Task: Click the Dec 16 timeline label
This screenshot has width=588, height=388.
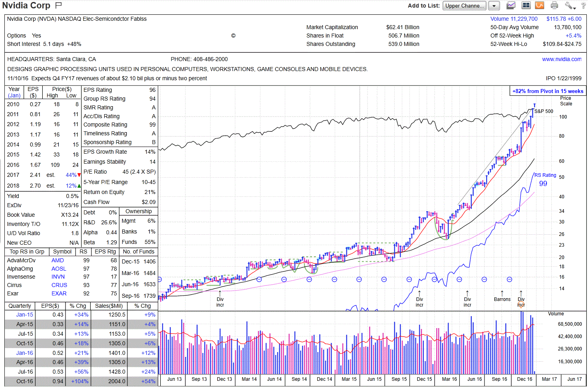Action: pyautogui.click(x=524, y=379)
